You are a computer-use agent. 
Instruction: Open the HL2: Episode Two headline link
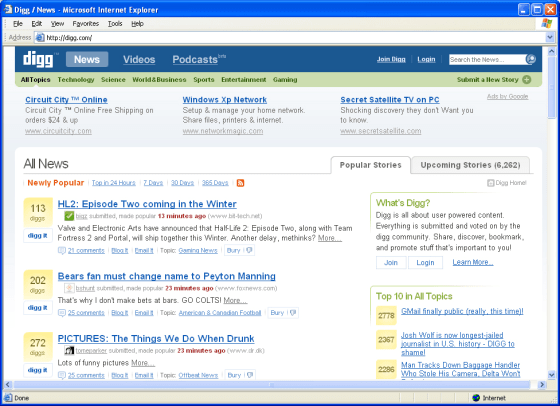click(147, 204)
